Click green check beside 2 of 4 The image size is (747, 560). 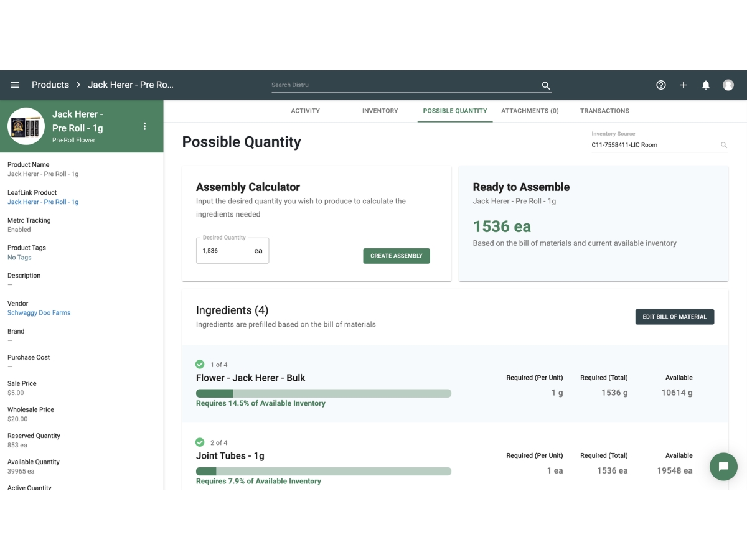[200, 442]
